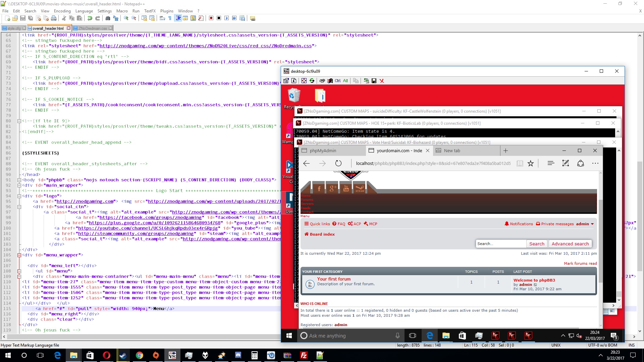The image size is (644, 362).
Task: Toggle the Alt key button in VNC toolbar
Action: [345, 81]
